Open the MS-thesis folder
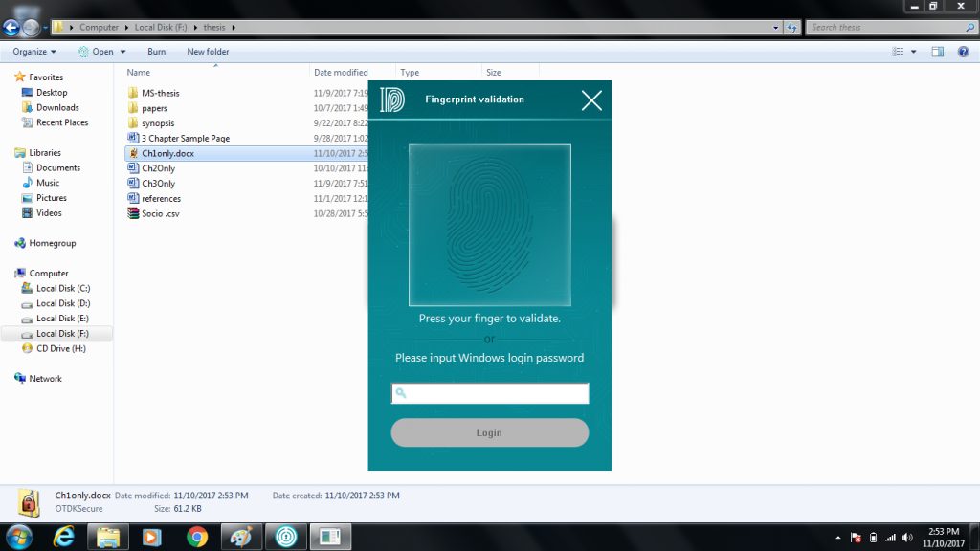This screenshot has height=551, width=980. click(161, 92)
